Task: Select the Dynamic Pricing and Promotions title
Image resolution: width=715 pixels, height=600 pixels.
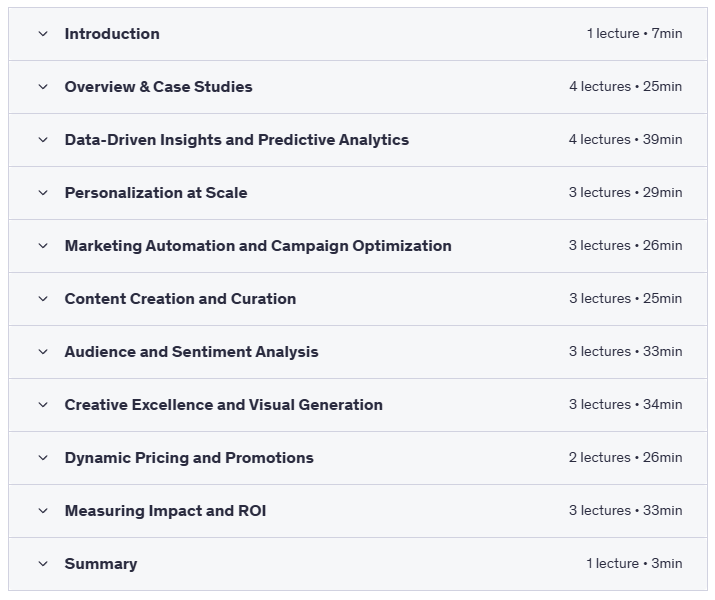Action: [x=189, y=458]
